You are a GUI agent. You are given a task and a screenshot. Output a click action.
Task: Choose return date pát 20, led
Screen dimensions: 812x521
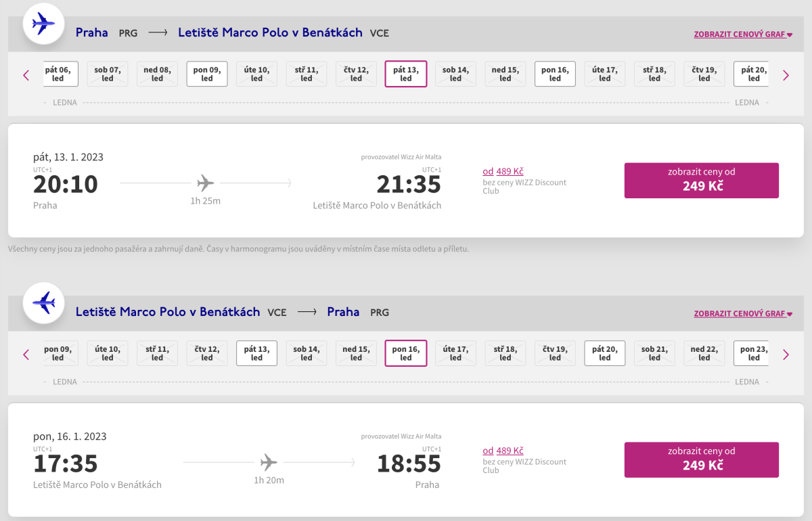point(604,353)
